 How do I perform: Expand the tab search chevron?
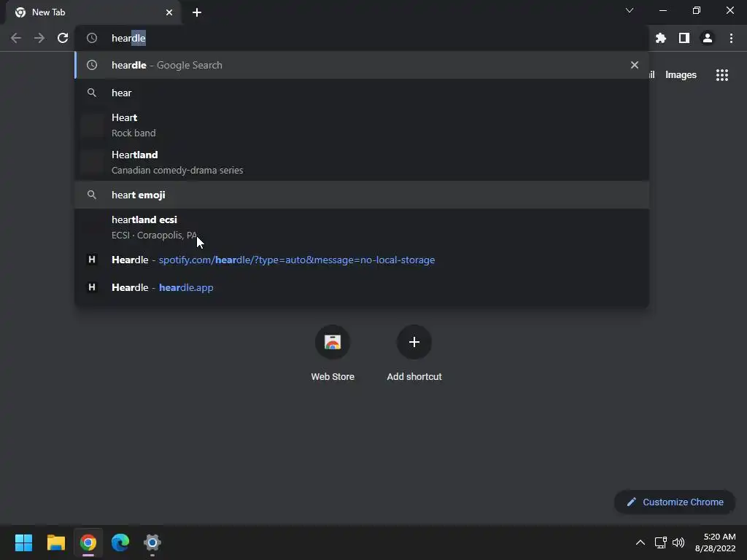coord(630,10)
